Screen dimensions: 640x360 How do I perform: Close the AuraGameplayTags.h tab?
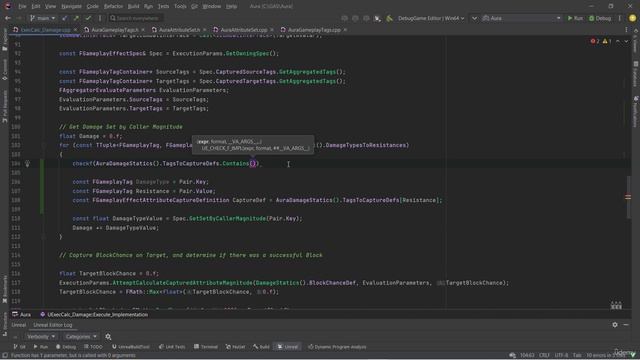tap(143, 30)
